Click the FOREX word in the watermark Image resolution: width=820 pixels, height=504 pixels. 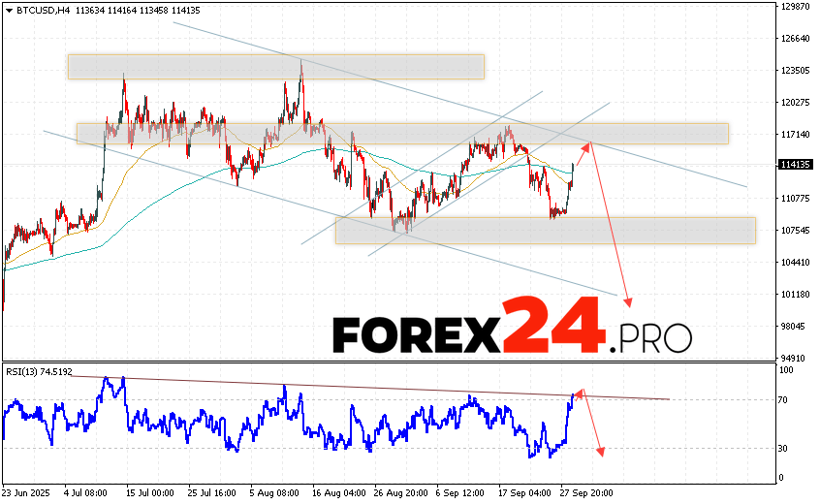(x=415, y=335)
